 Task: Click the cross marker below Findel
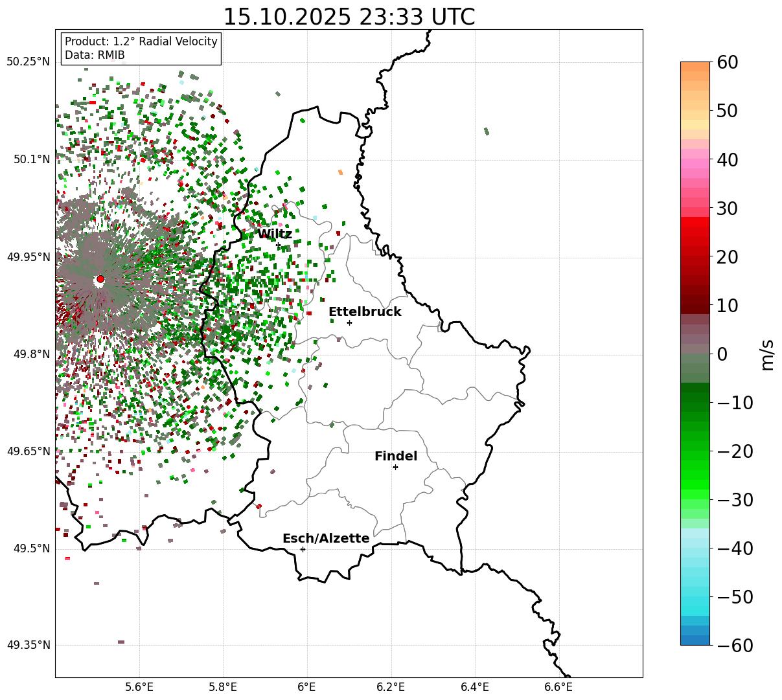395,467
